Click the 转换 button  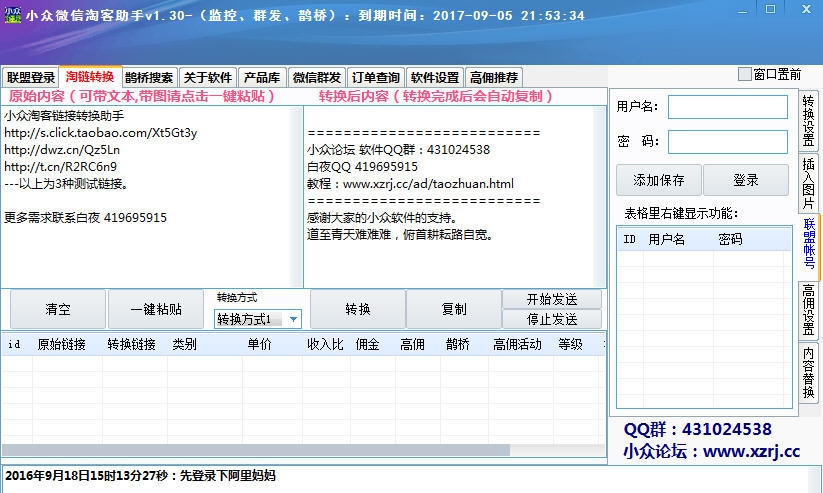358,309
